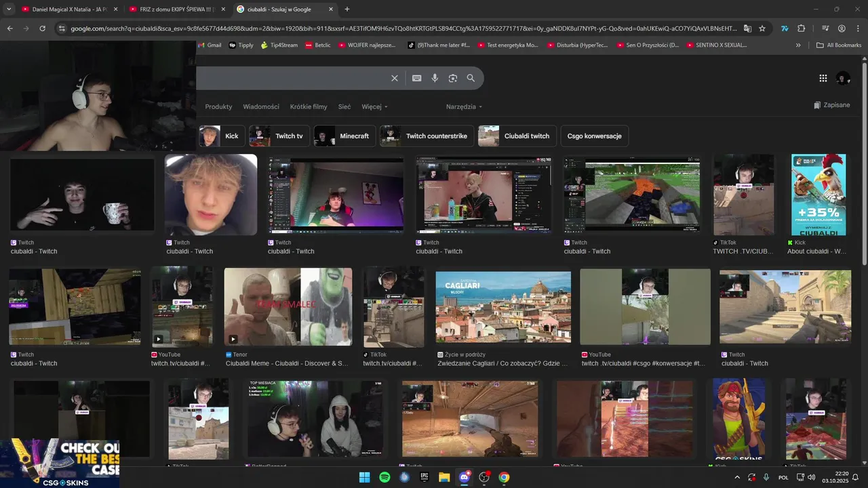Image resolution: width=868 pixels, height=488 pixels.
Task: Show hidden system tray icons
Action: pos(737,477)
